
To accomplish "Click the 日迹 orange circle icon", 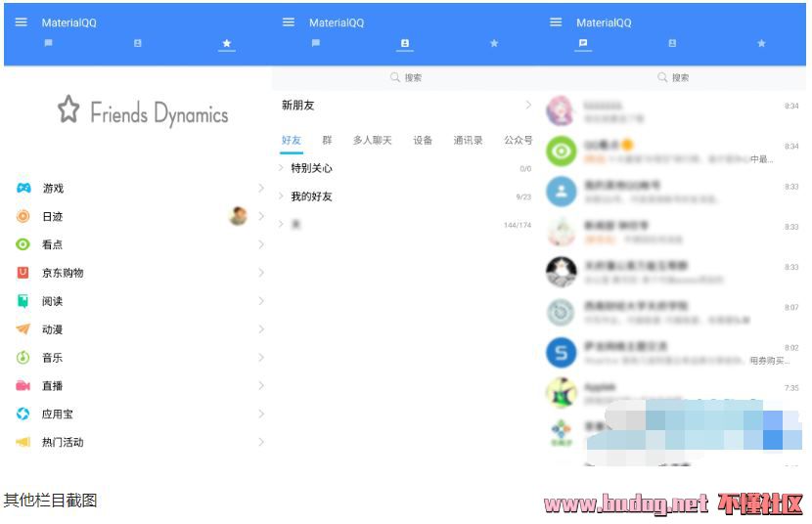I will (23, 216).
